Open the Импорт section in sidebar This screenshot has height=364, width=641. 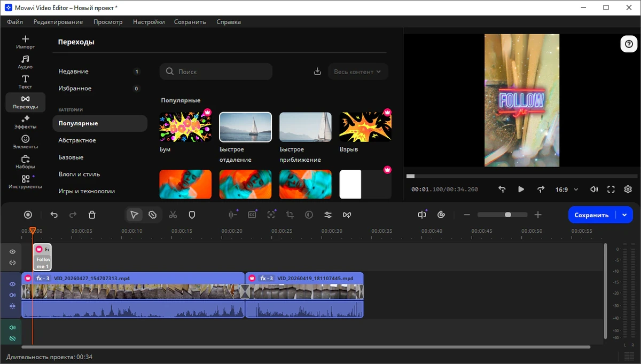click(x=25, y=42)
